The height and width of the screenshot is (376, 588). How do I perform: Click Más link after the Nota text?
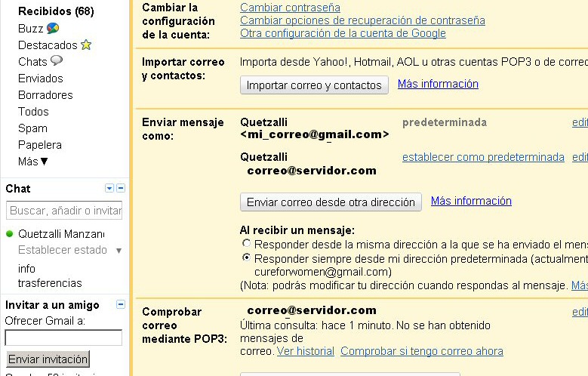point(580,285)
